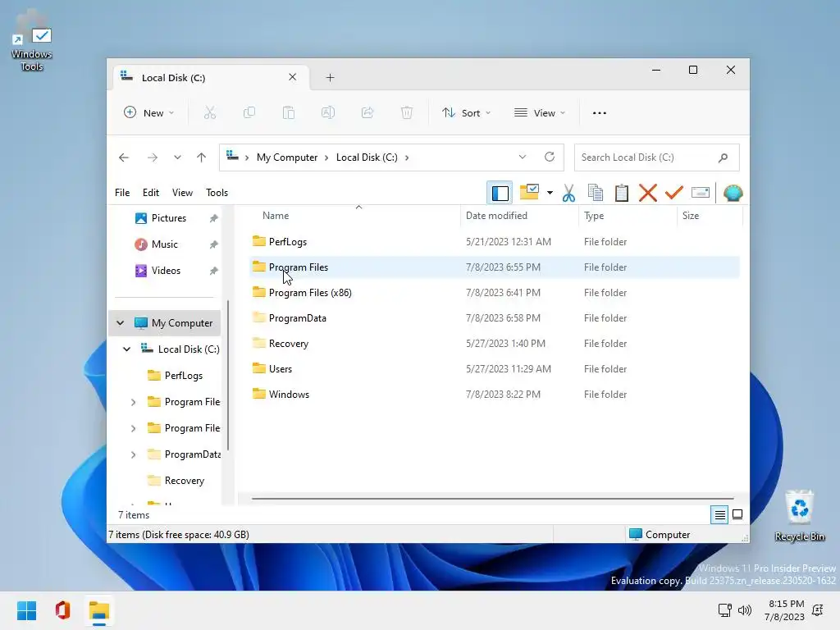Click the Copy icon in command bar
The height and width of the screenshot is (630, 840).
pyautogui.click(x=249, y=112)
